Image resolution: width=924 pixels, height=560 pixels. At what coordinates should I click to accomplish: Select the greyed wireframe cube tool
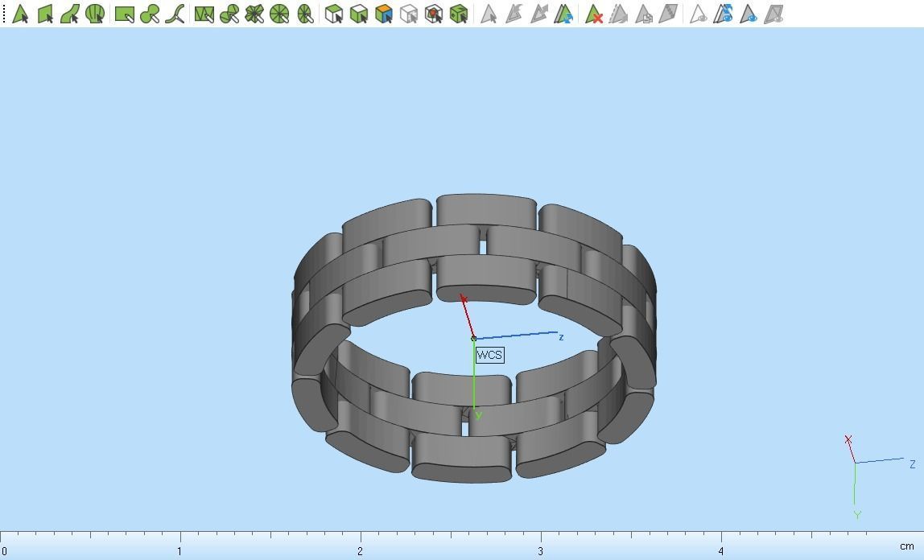pyautogui.click(x=408, y=14)
